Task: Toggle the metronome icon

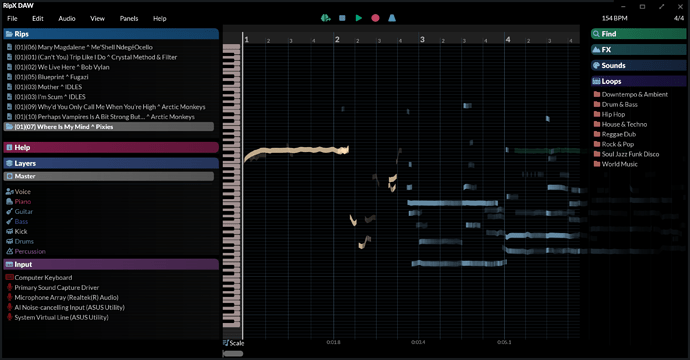Action: (x=392, y=18)
